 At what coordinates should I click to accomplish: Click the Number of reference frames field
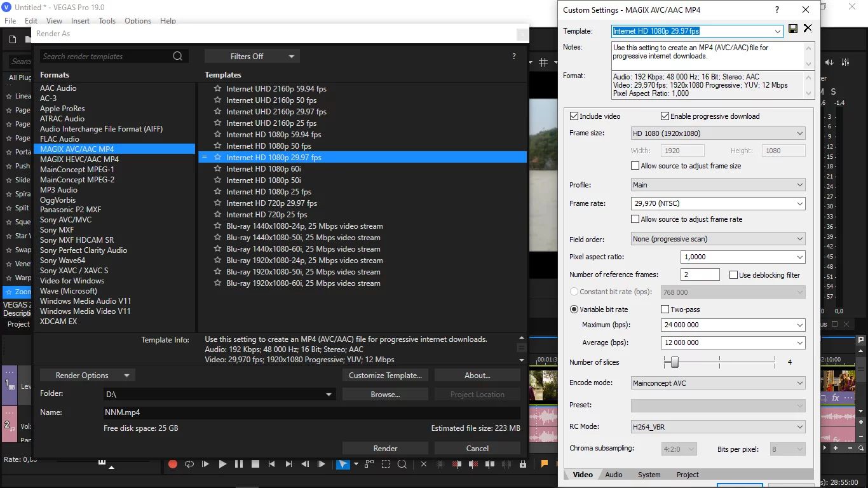[x=700, y=274]
